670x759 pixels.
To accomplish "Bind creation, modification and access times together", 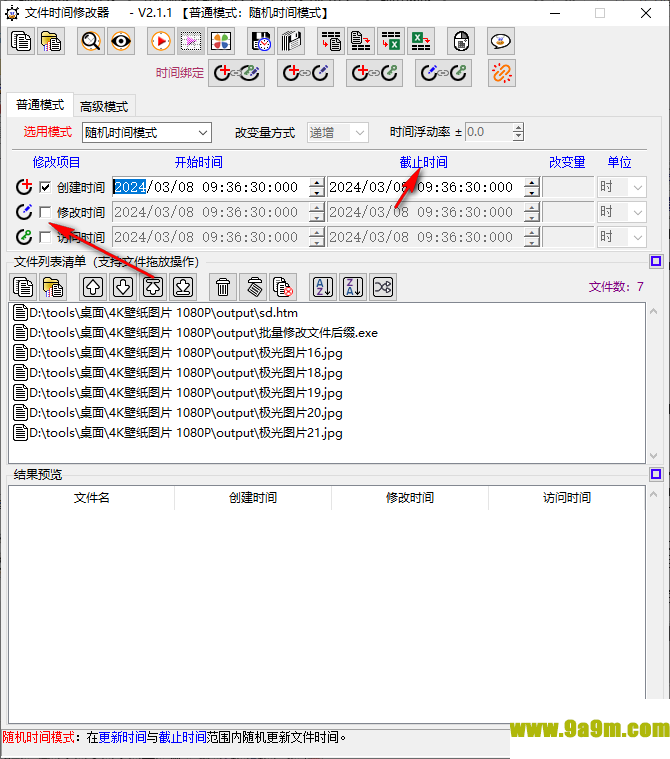I will point(236,73).
